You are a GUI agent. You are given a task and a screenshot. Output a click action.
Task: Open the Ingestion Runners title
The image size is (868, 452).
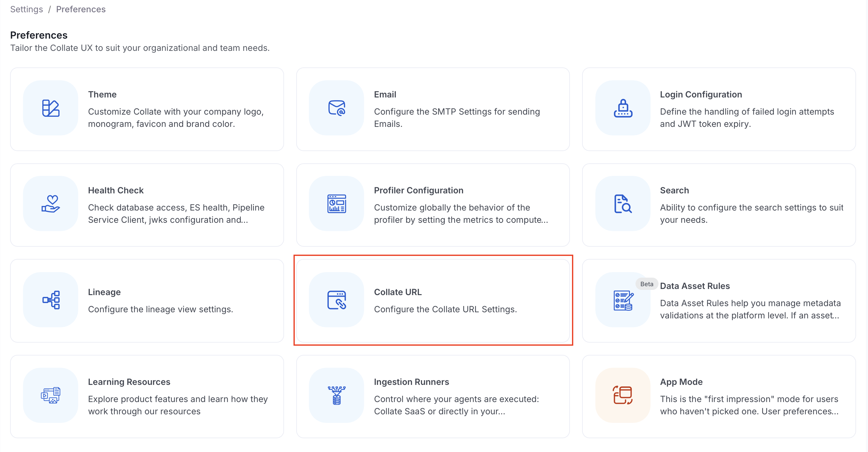click(411, 382)
